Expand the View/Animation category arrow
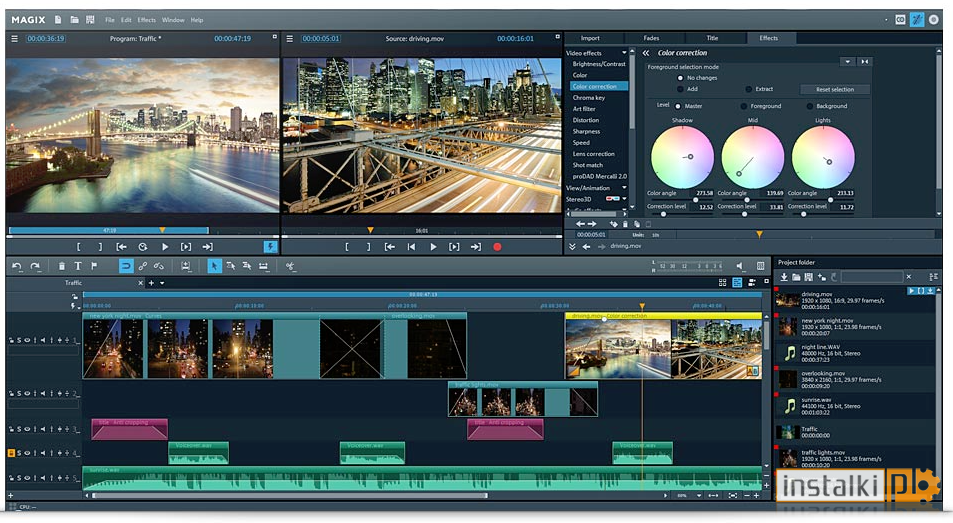Screen dimensions: 953x523 (x=624, y=188)
